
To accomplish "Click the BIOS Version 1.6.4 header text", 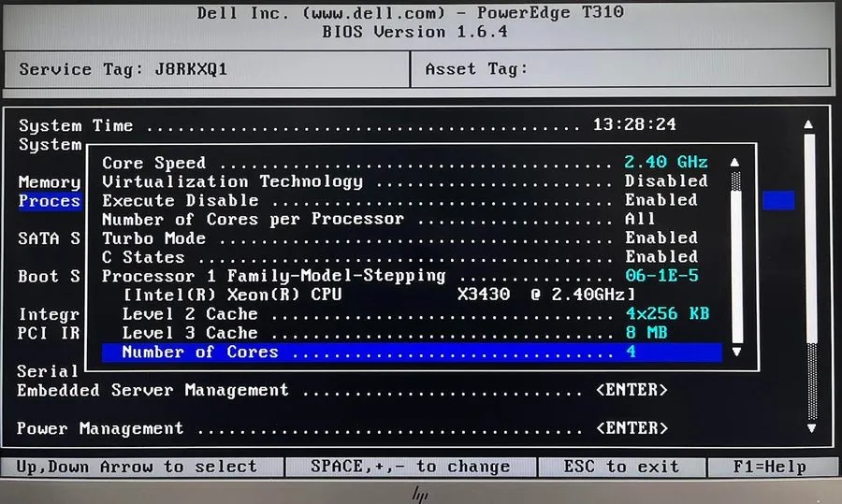I will coord(414,32).
